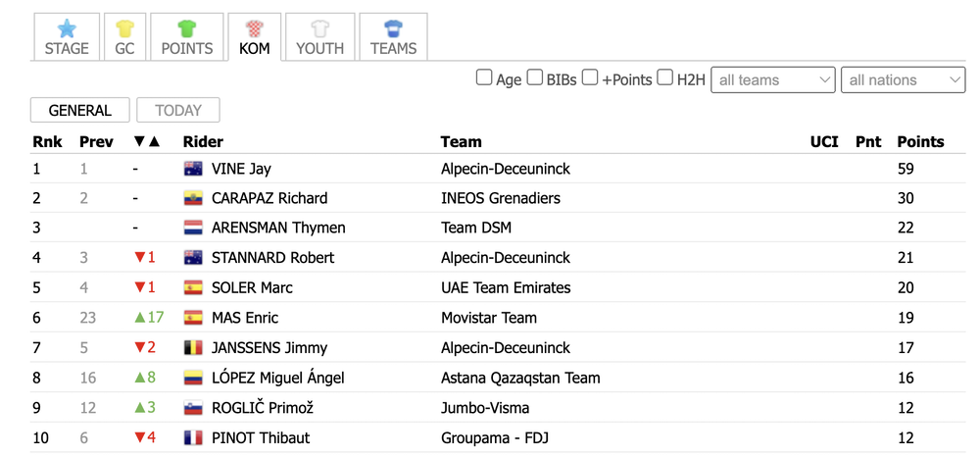Expand the all nations dropdown
The image size is (980, 457).
[x=903, y=80]
